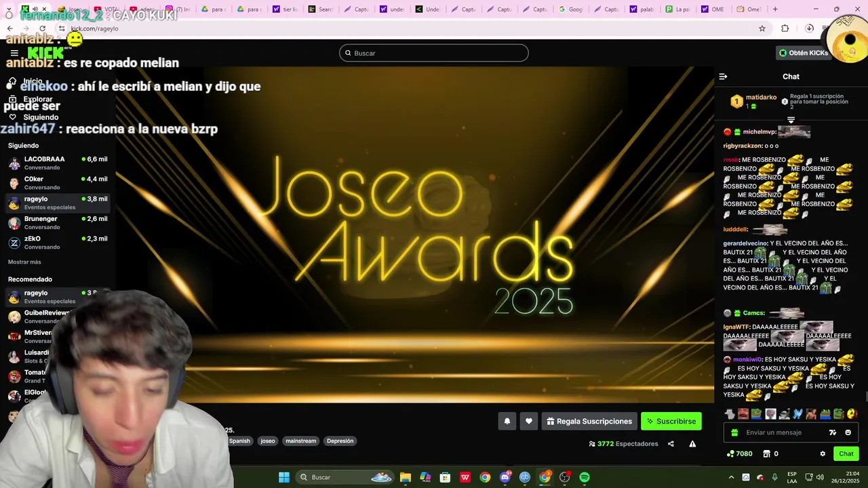Open rageylo channel under Siguiendo

(x=58, y=203)
